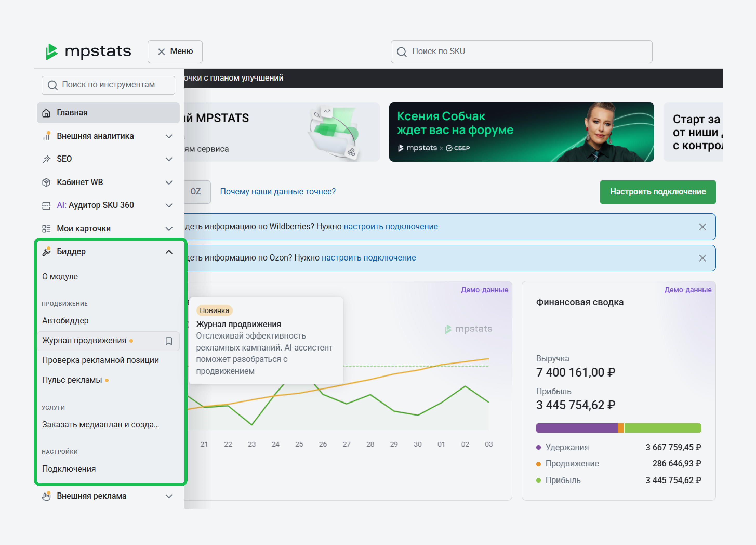Collapse the Биддер menu section
This screenshot has height=545, width=756.
coord(169,252)
